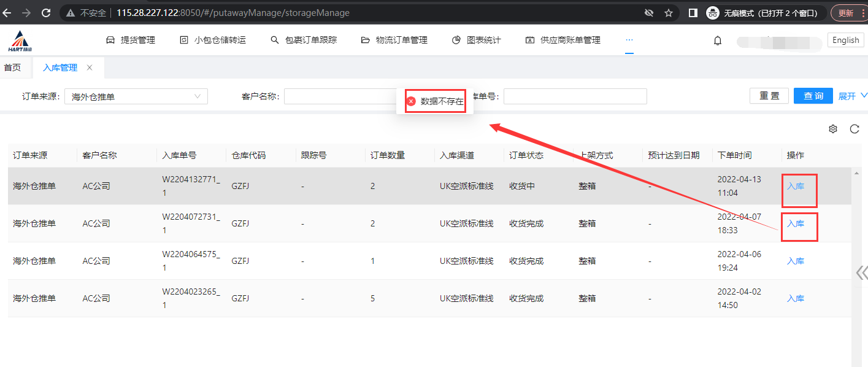Expand more filters with 展开
This screenshot has width=868, height=367.
click(x=852, y=96)
